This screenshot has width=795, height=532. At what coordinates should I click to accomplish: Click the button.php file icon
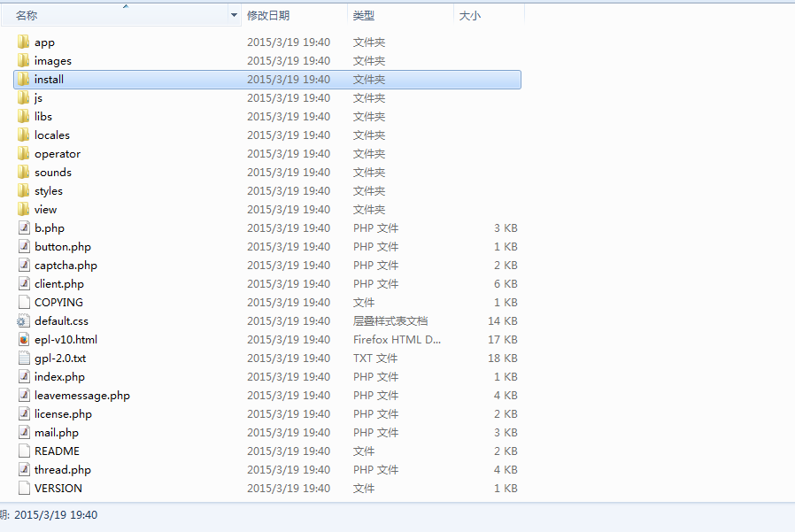(x=24, y=246)
